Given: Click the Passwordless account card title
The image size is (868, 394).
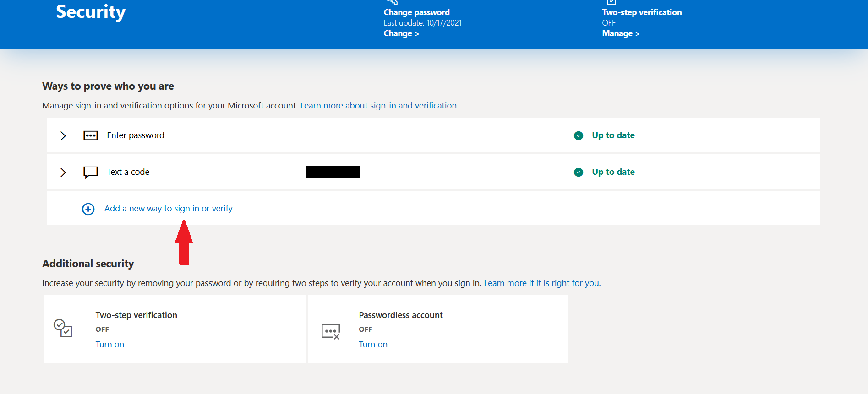Looking at the screenshot, I should coord(401,315).
